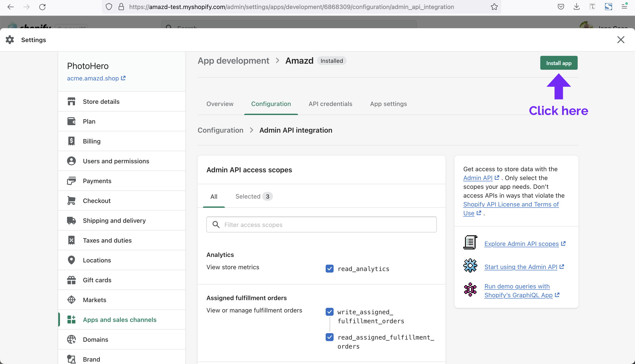Image resolution: width=635 pixels, height=364 pixels.
Task: Click the Checkout cart icon
Action: pyautogui.click(x=71, y=201)
